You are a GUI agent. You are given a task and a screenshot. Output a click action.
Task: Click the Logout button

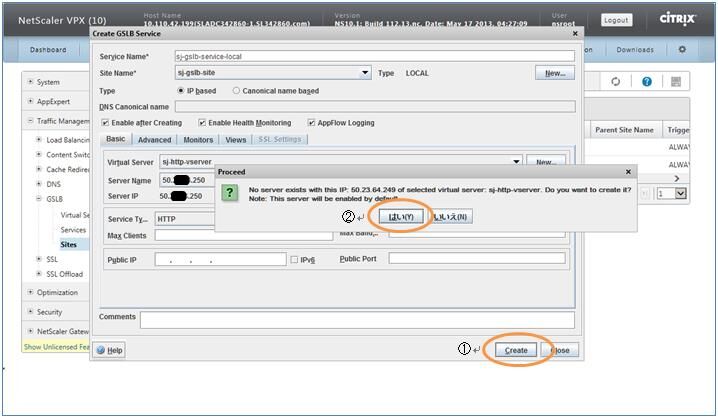(616, 20)
